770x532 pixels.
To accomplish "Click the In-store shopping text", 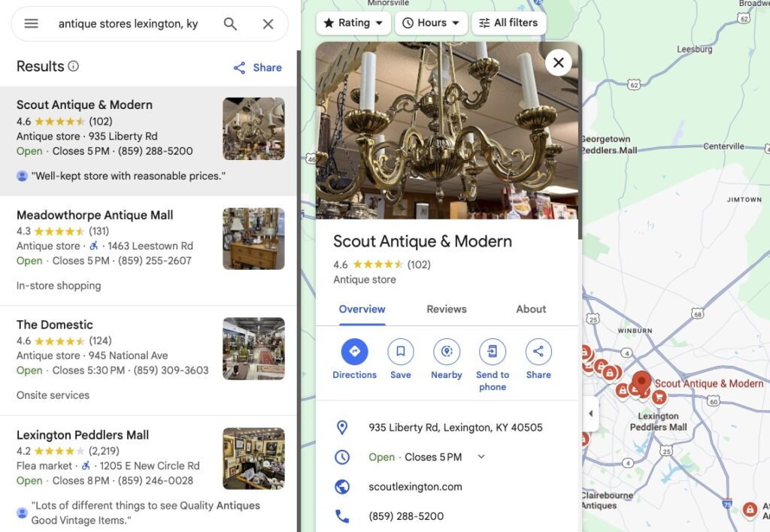I will 59,286.
